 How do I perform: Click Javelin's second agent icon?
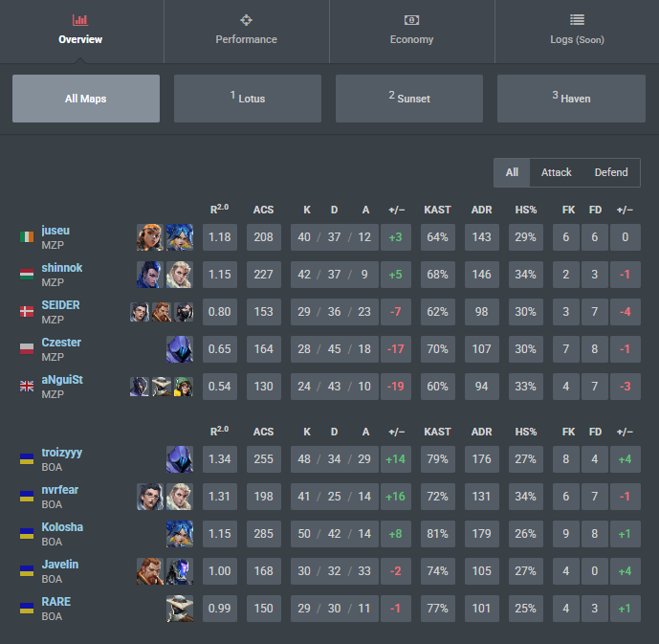pos(180,571)
